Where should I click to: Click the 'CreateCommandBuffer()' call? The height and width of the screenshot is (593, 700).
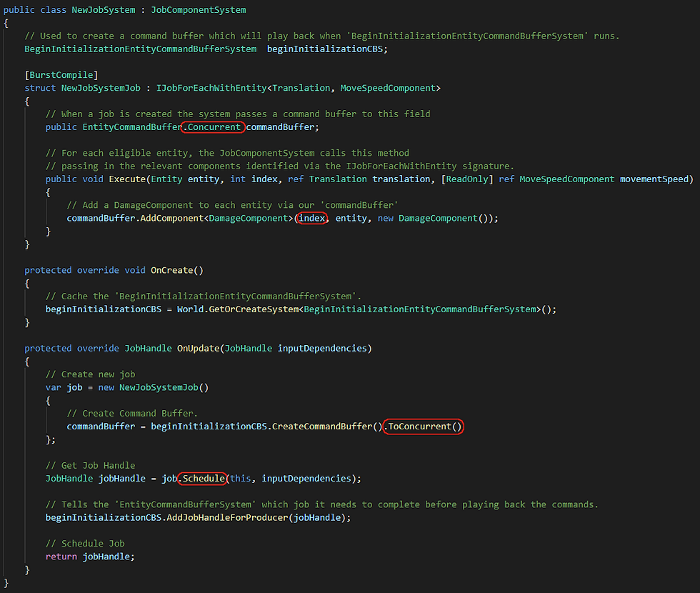(328, 427)
